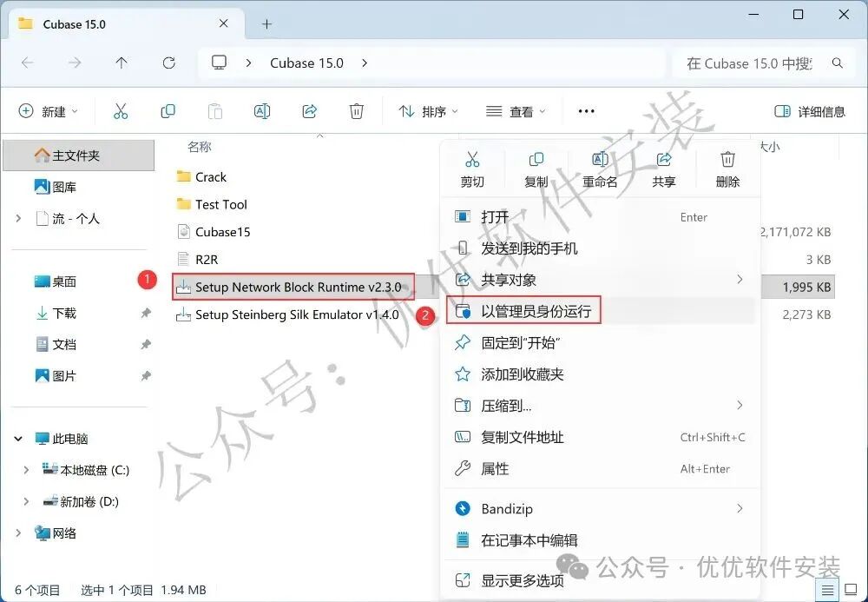Select the Cubase15 file
Image resolution: width=868 pixels, height=602 pixels.
[x=214, y=232]
